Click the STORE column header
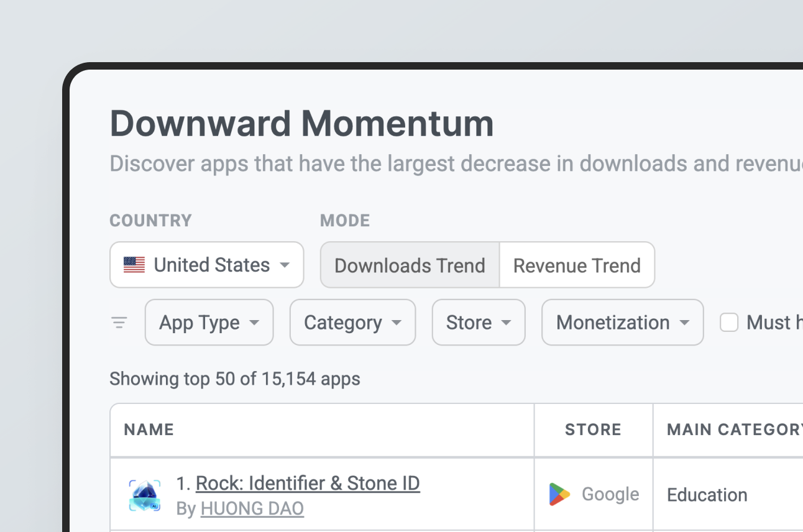 pyautogui.click(x=593, y=429)
